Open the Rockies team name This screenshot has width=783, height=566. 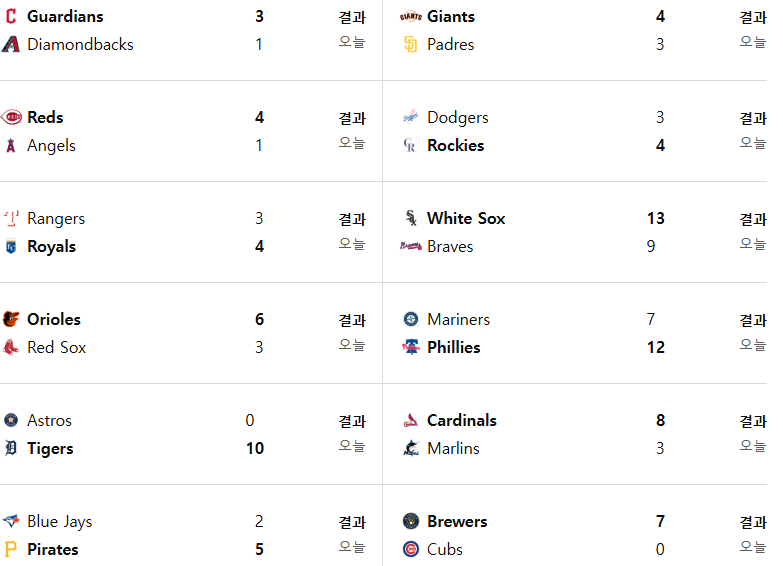click(455, 145)
